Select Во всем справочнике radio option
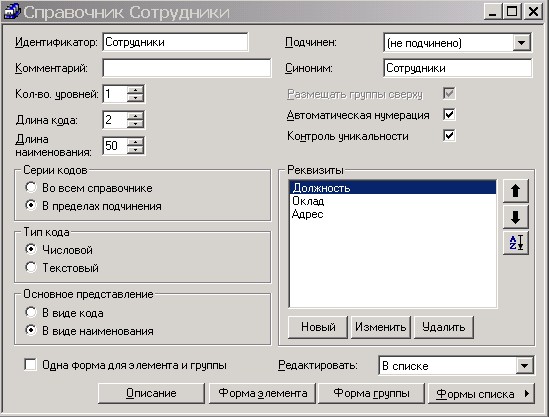 tap(31, 187)
